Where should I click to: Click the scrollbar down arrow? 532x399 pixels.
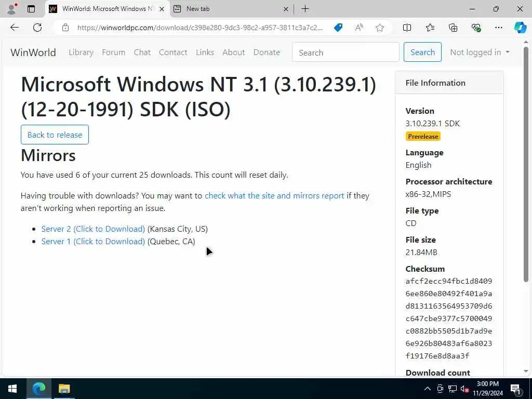(526, 371)
